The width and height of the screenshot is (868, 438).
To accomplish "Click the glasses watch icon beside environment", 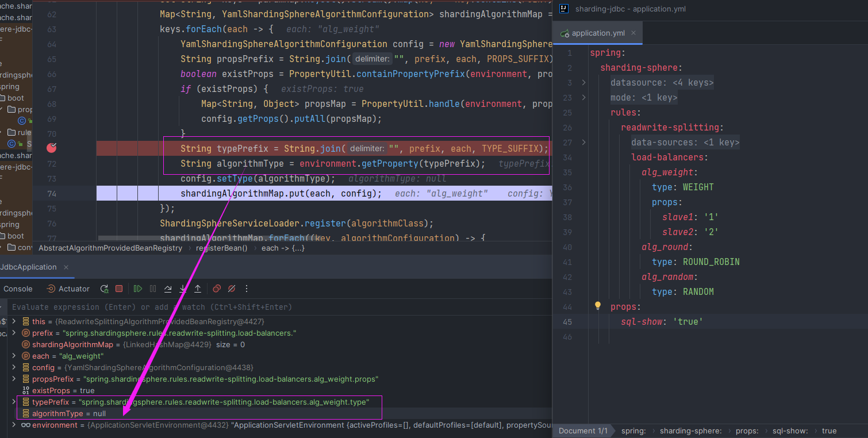I will [25, 425].
